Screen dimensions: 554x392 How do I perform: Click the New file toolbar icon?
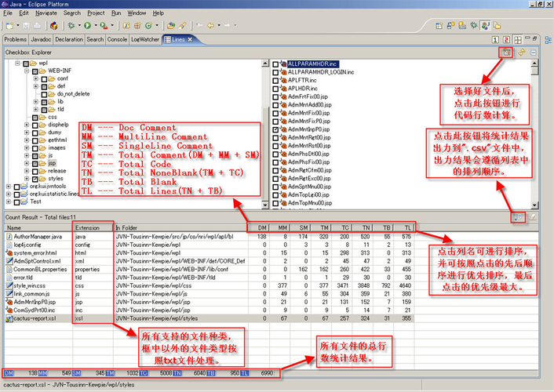coord(9,26)
